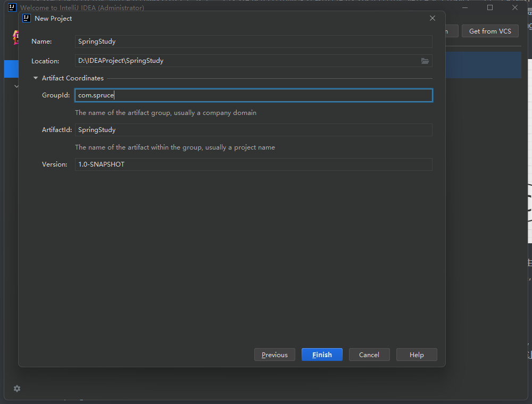Minimize the Welcome to IntelliJ IDEA window

pos(465,7)
